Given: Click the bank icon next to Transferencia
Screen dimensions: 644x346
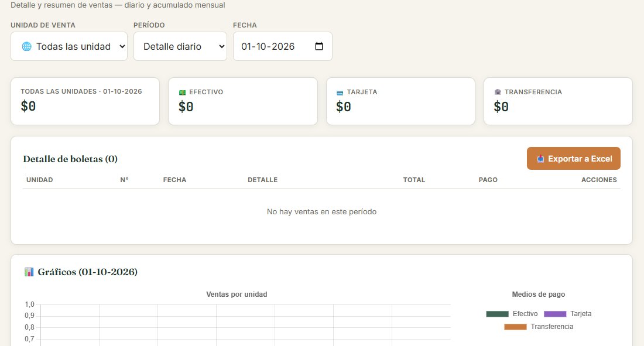Looking at the screenshot, I should click(x=498, y=92).
